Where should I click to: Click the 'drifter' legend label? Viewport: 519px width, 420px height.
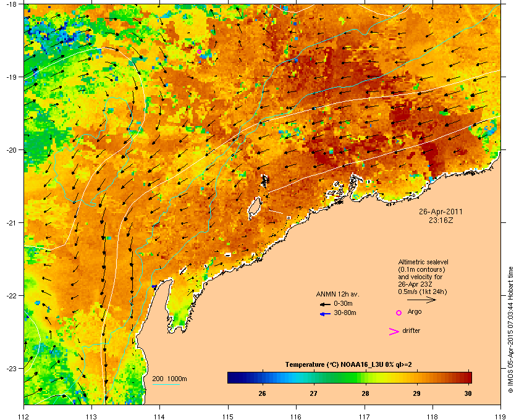point(411,330)
